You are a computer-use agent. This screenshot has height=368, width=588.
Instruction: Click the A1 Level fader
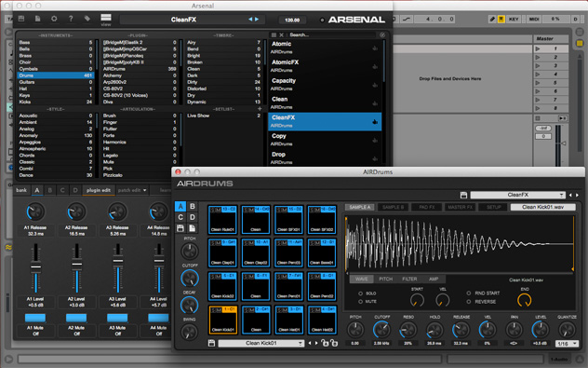[x=35, y=267]
